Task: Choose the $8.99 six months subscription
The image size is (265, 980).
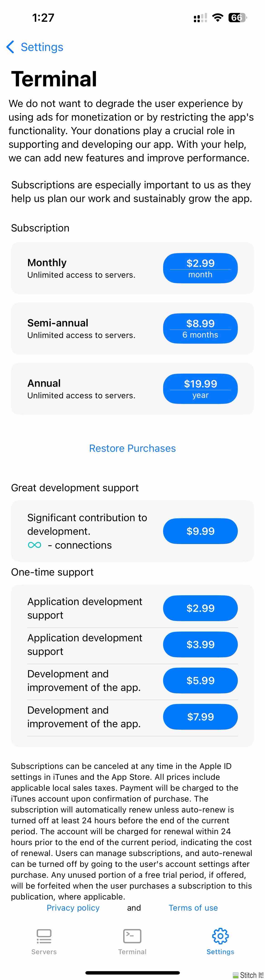Action: (200, 328)
